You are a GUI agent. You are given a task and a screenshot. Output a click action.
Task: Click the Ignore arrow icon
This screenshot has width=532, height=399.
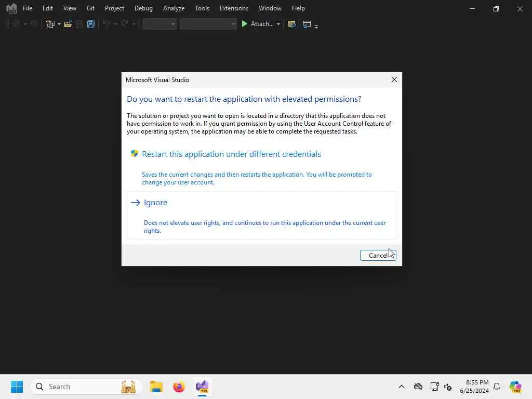click(x=136, y=203)
